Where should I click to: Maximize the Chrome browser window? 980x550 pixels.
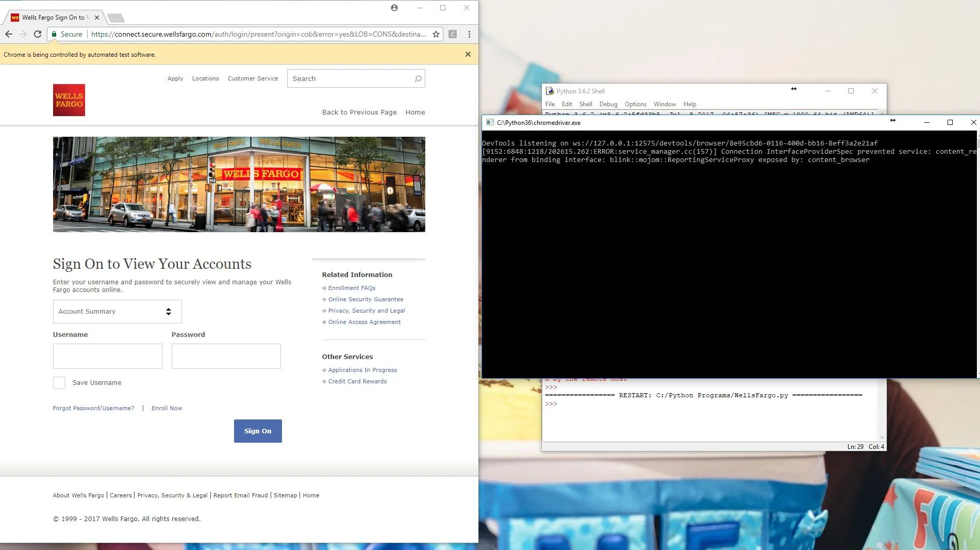tap(443, 8)
